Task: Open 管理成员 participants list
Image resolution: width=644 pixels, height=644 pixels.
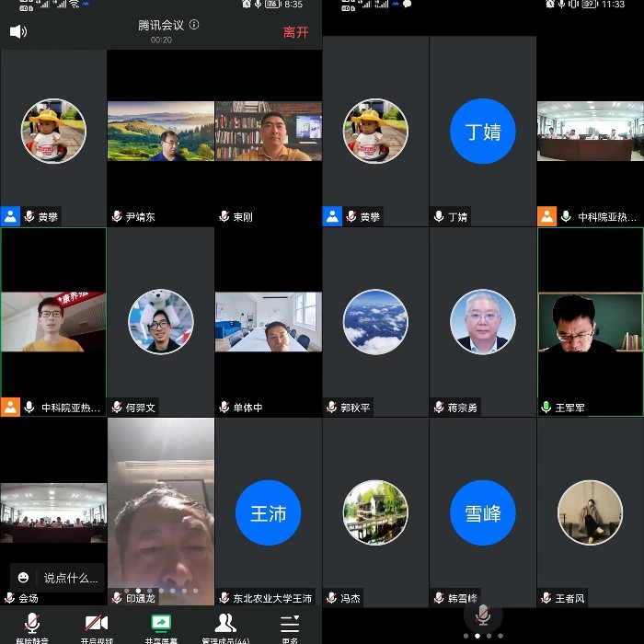Action: tap(225, 626)
